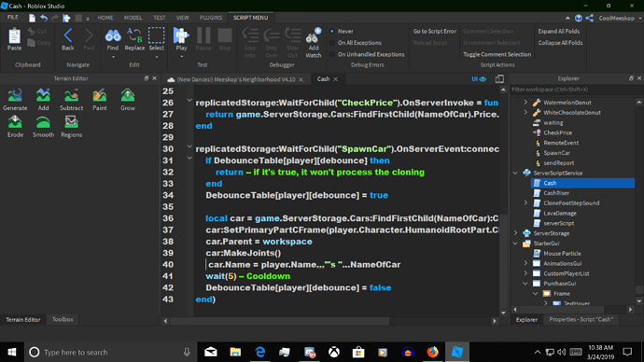Select the Regions terrain tool
Viewport: 644px width, 362px height.
point(72,122)
